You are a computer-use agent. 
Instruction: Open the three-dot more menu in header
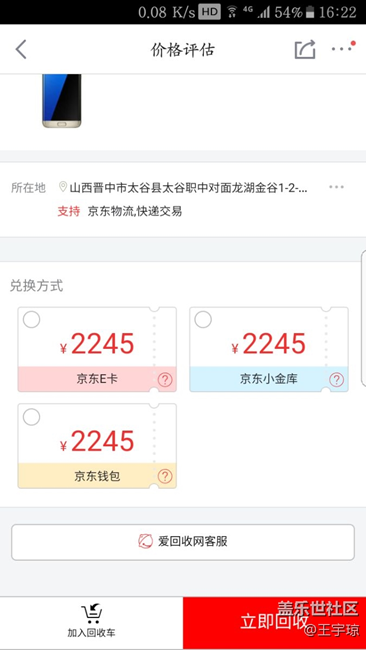(x=343, y=47)
